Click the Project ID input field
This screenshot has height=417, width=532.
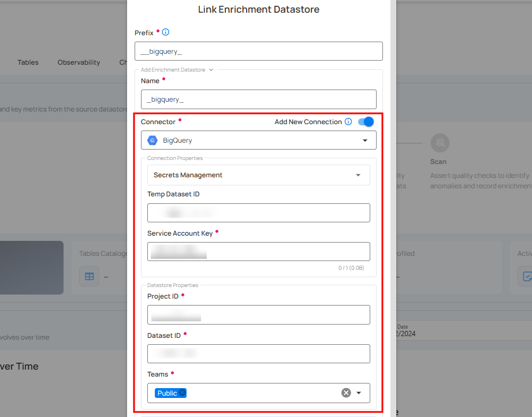coord(258,315)
